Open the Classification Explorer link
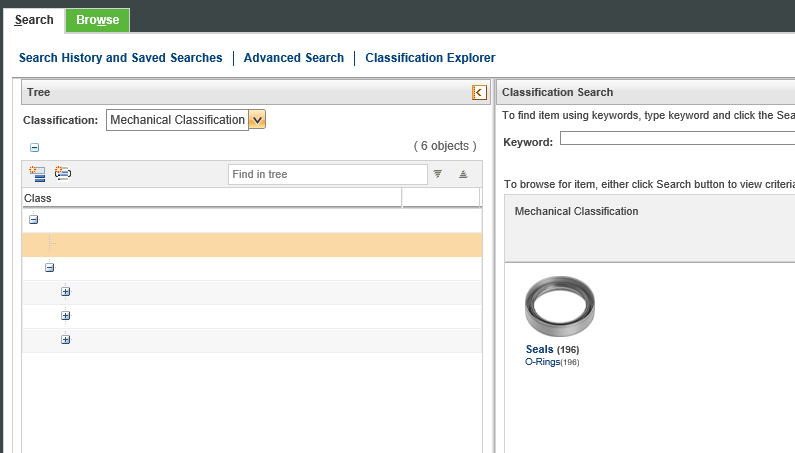 click(x=430, y=58)
